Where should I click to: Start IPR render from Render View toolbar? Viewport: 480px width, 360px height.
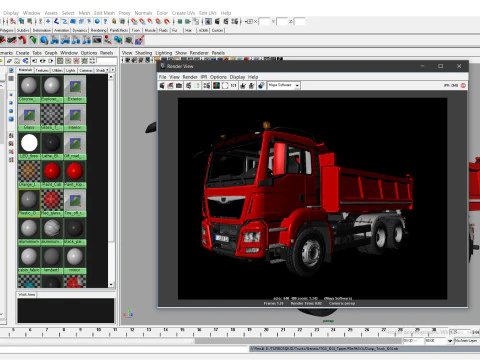(x=188, y=86)
